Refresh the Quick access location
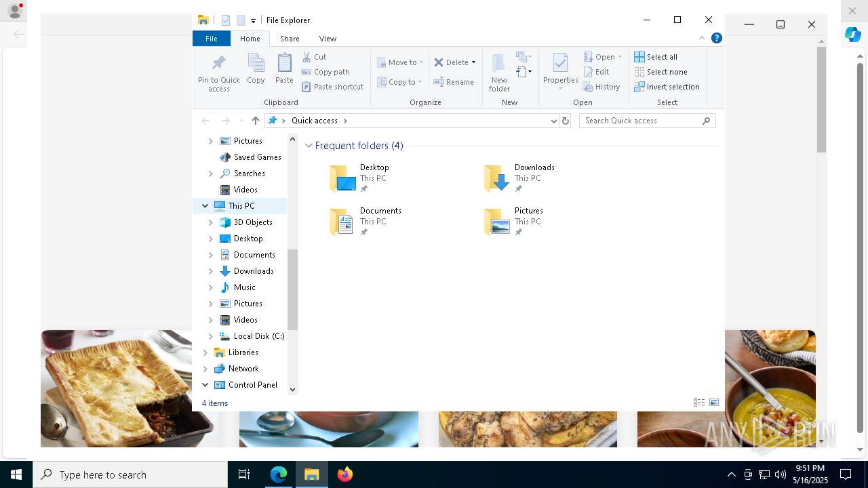Image resolution: width=868 pixels, height=488 pixels. click(x=566, y=121)
